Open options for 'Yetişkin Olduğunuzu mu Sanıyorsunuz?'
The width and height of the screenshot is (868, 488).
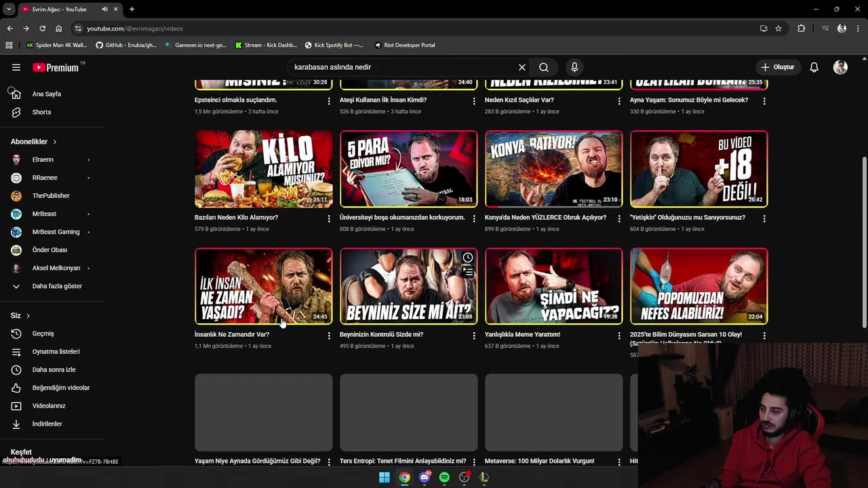point(764,219)
